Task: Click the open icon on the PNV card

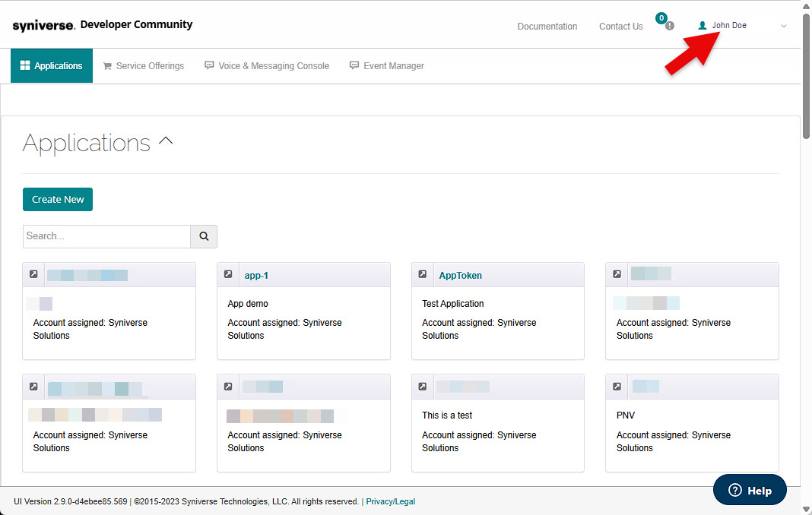Action: coord(617,387)
